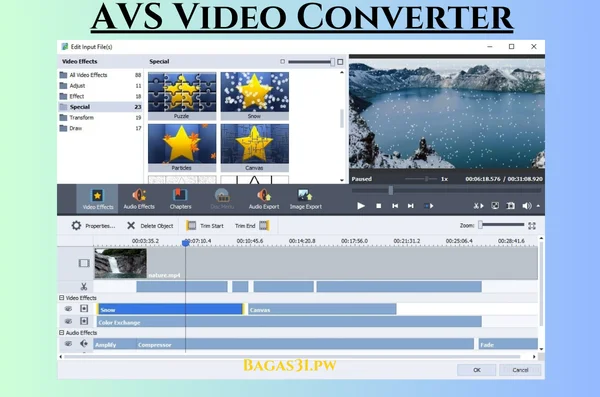Click the Trim Start button

click(x=204, y=225)
